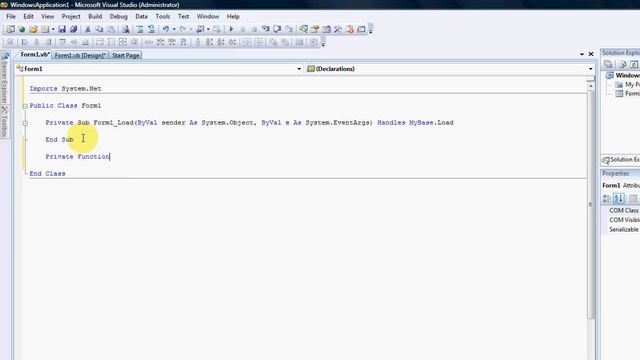Open Properties Window from the toolbar icon
Viewport: 640px width, 360px height.
[315, 29]
